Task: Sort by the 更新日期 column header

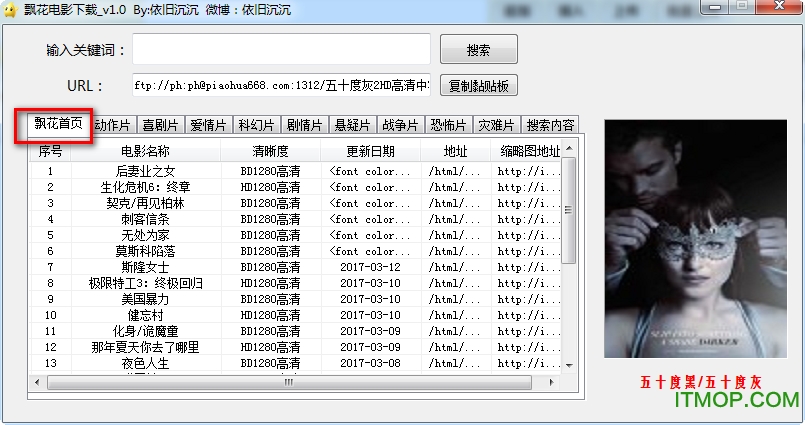Action: point(370,151)
